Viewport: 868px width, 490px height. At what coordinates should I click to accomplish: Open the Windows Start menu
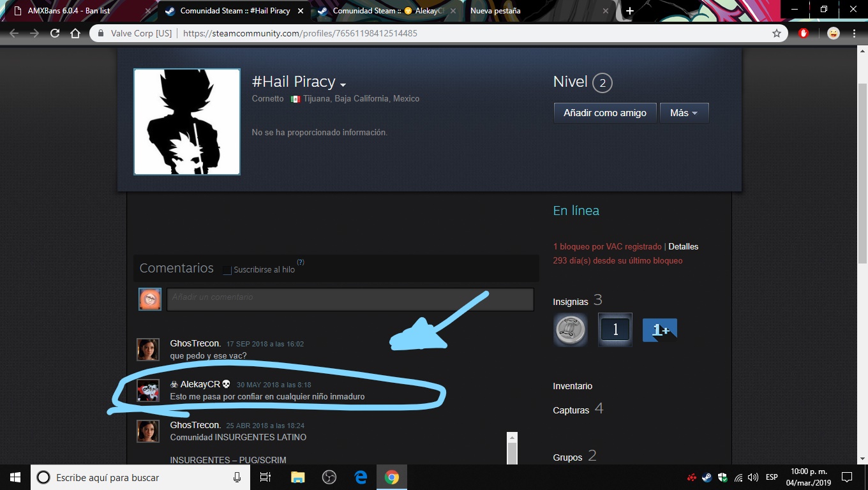pyautogui.click(x=15, y=477)
